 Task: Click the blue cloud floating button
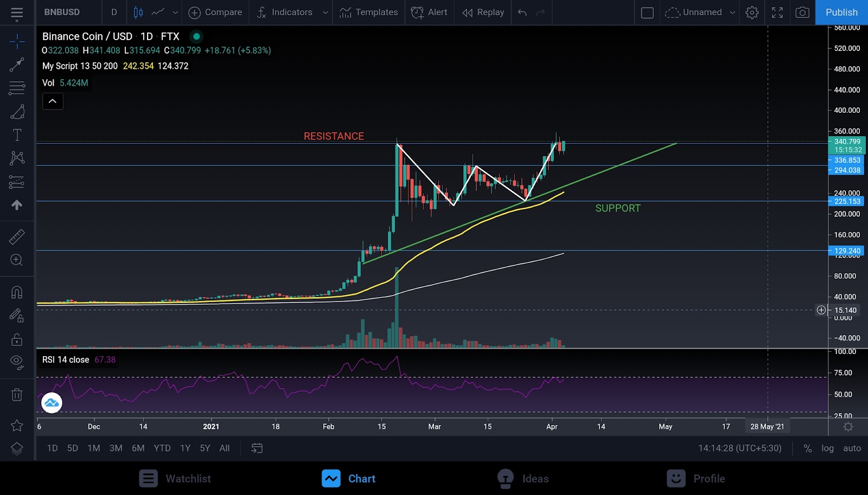(x=52, y=403)
